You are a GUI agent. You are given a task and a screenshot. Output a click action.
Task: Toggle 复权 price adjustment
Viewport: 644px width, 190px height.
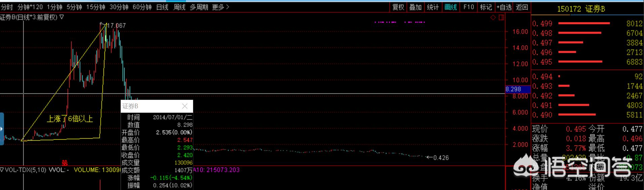point(398,7)
